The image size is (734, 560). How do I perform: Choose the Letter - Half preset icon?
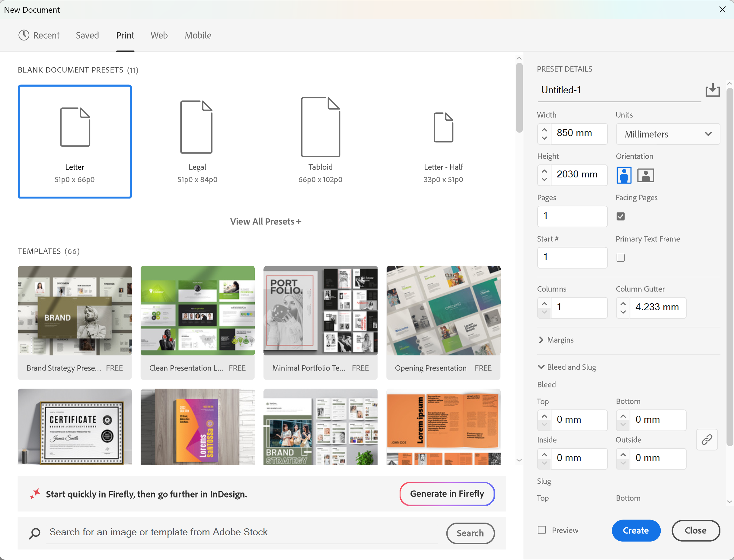click(443, 127)
